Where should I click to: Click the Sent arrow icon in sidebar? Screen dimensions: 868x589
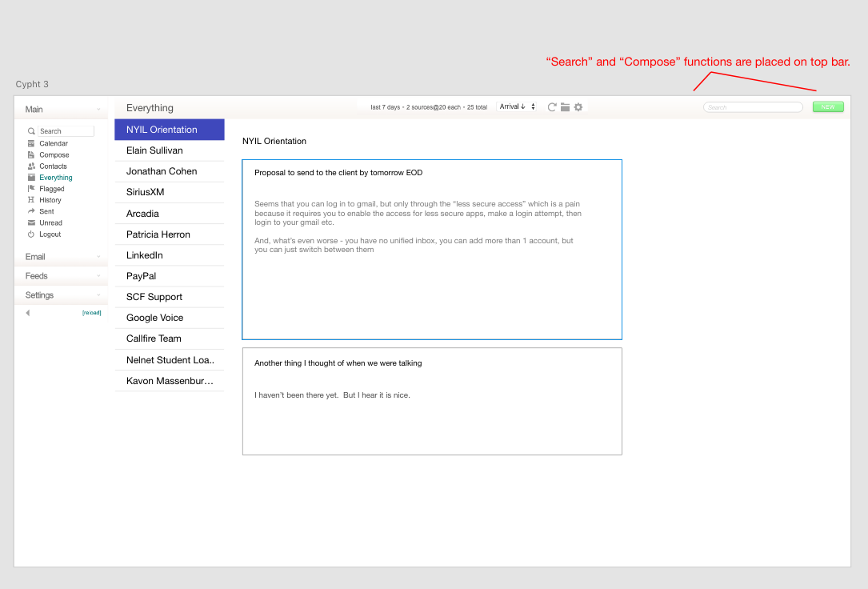(x=31, y=211)
